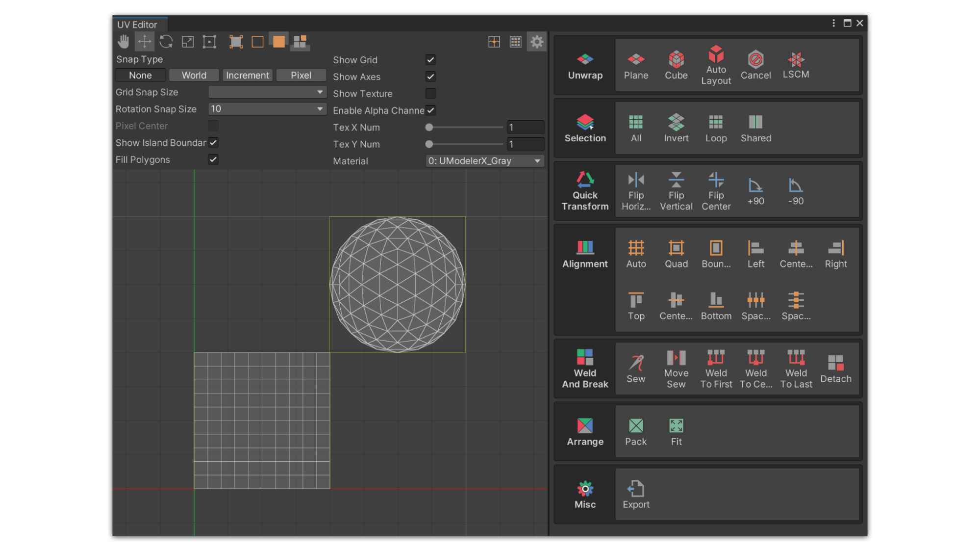The image size is (980, 552).
Task: Click the UV Editor tab
Action: [137, 25]
